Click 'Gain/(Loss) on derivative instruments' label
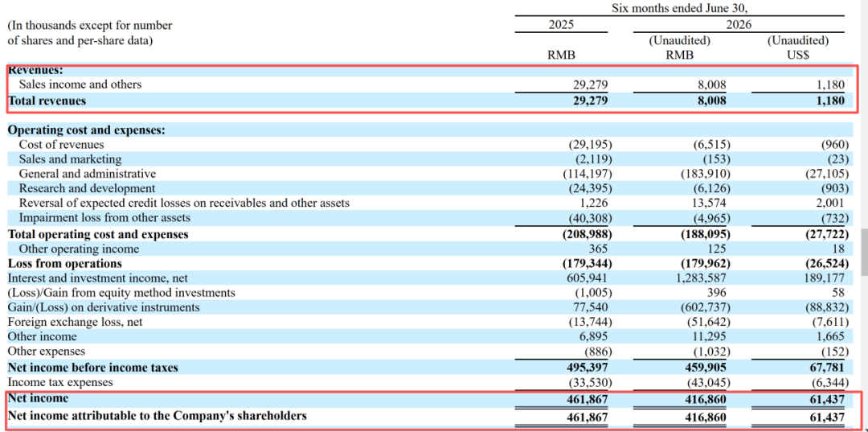Viewport: 868px width, 432px height. click(x=104, y=307)
